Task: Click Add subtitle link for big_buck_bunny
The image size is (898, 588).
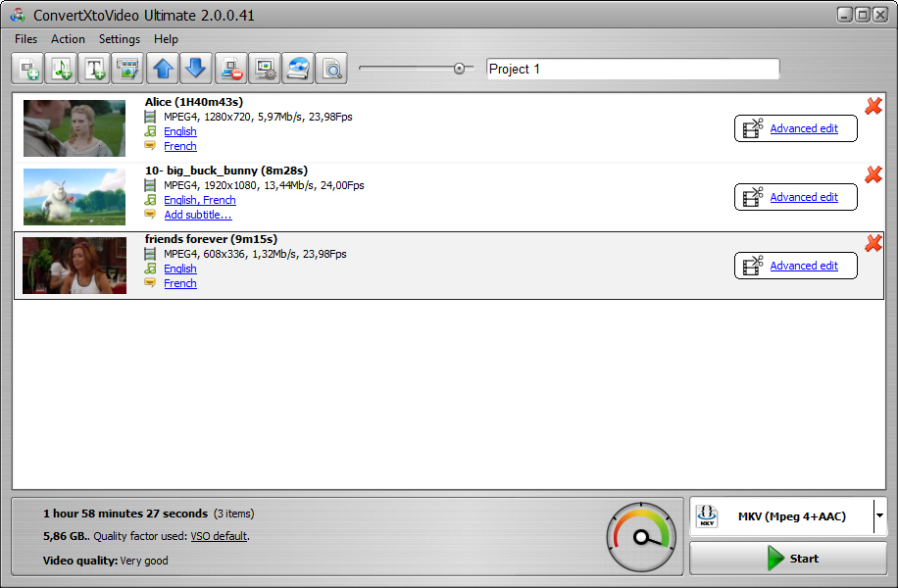Action: coord(198,214)
